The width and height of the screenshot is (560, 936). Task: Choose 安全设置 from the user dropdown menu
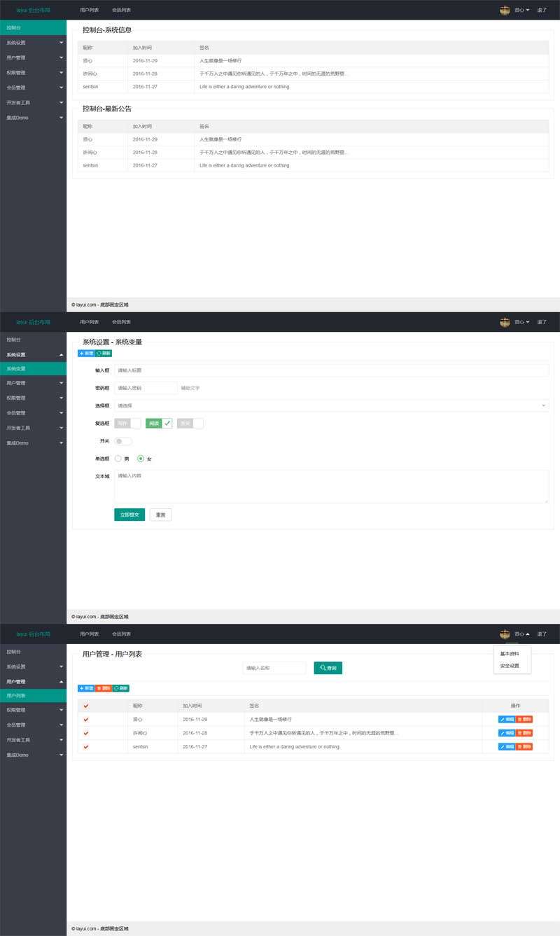tap(510, 666)
